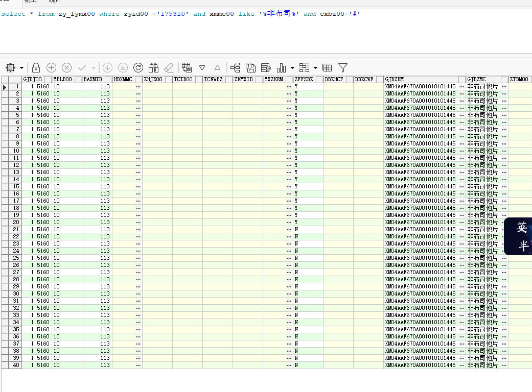532x392 pixels.
Task: Click the funnel filter icon
Action: click(343, 67)
